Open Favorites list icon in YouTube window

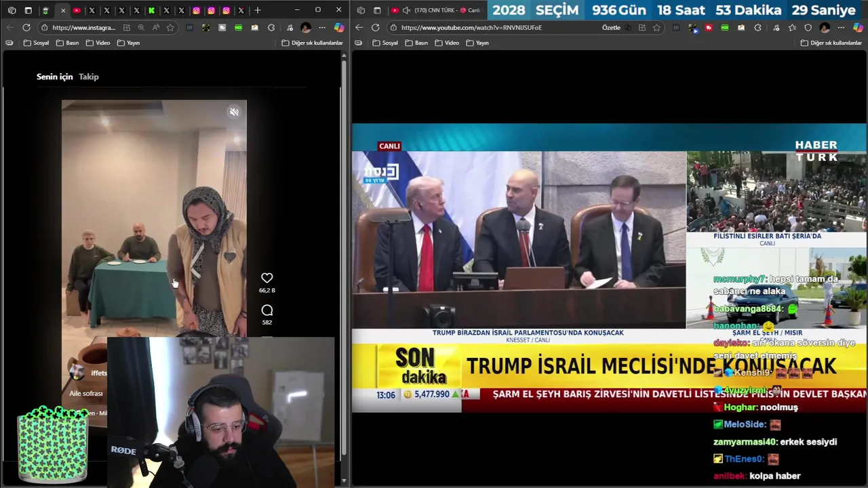[x=792, y=28]
